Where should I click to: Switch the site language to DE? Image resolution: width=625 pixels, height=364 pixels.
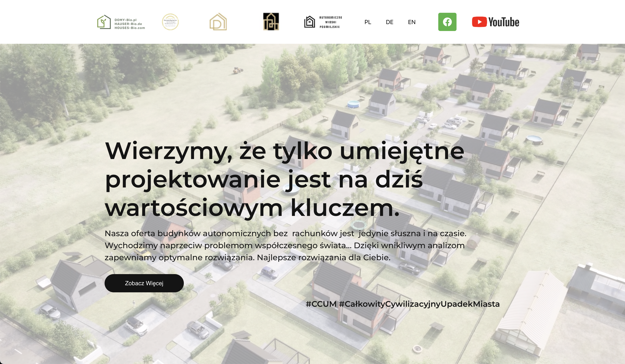390,22
